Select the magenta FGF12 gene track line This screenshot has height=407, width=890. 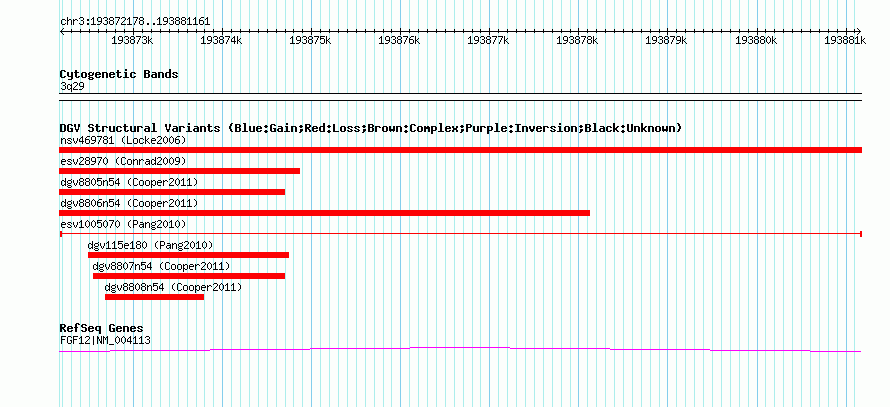click(x=460, y=350)
